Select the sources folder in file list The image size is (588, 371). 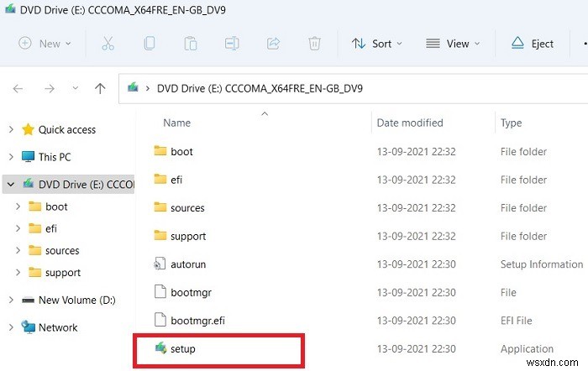coord(187,208)
